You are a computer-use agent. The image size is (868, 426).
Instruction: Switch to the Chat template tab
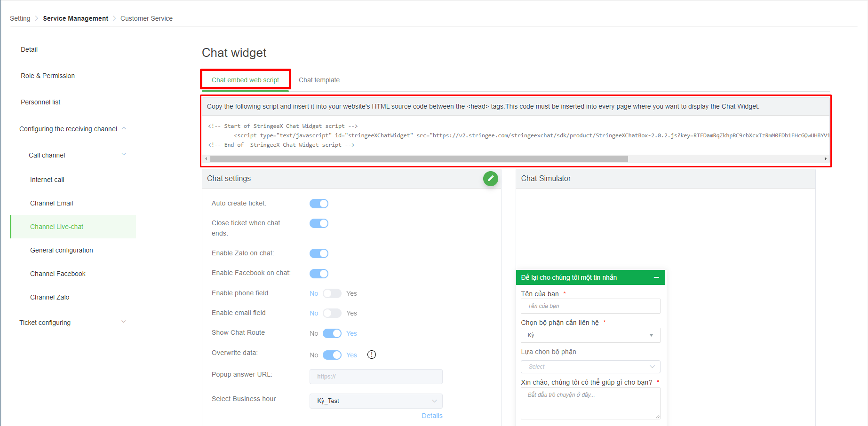[319, 80]
